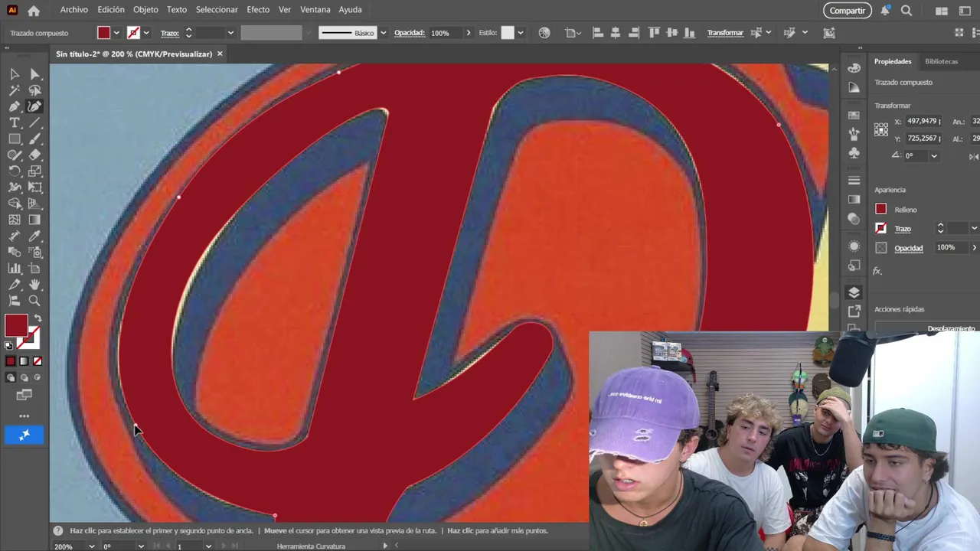Toggle Draw Inside mode
This screenshot has height=551, width=980.
(38, 377)
